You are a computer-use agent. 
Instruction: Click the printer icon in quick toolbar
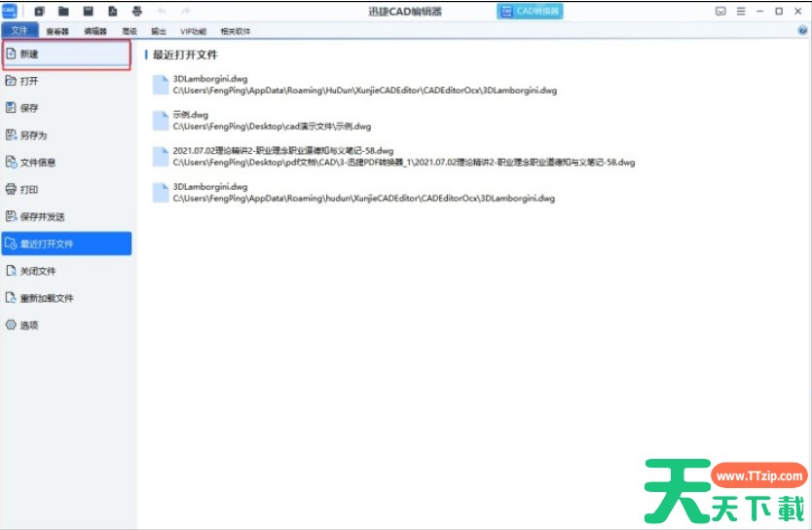(x=136, y=11)
